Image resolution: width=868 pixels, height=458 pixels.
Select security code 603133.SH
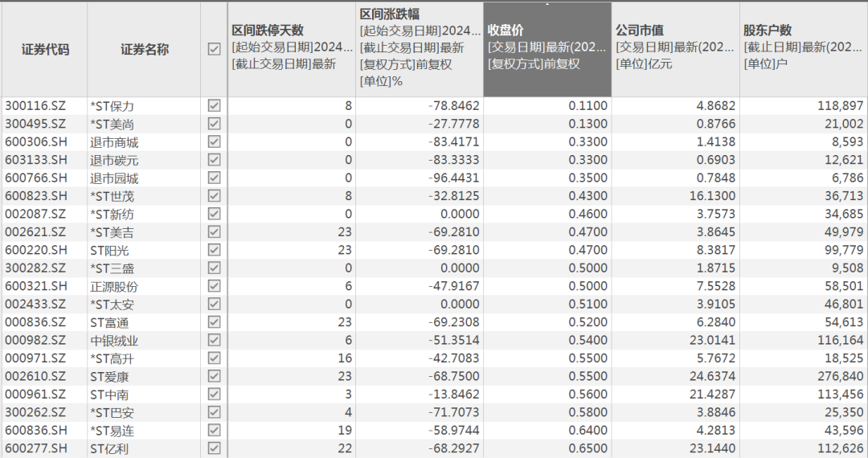coord(36,159)
